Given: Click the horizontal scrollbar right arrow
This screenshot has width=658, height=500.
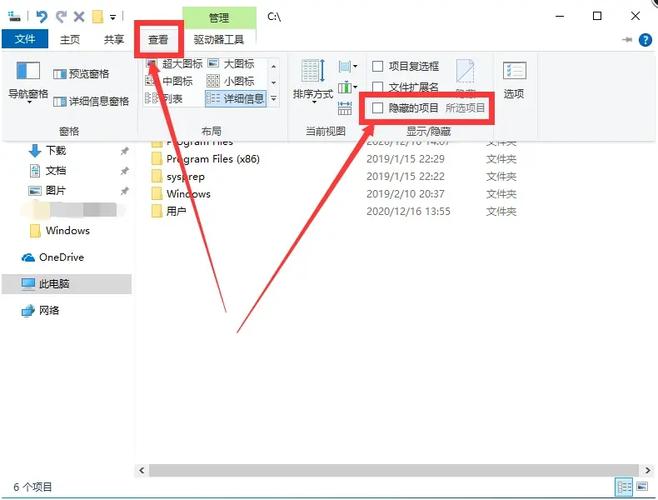Looking at the screenshot, I should 648,471.
